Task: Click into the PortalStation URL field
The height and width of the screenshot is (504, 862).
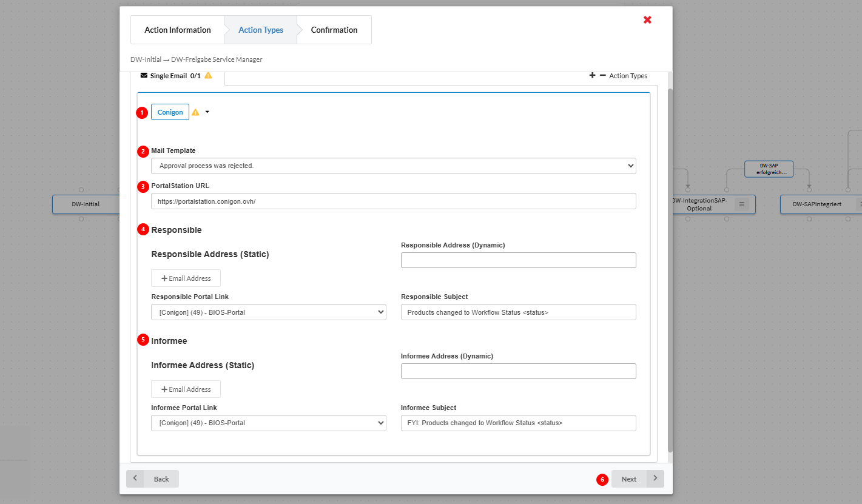Action: click(x=393, y=201)
